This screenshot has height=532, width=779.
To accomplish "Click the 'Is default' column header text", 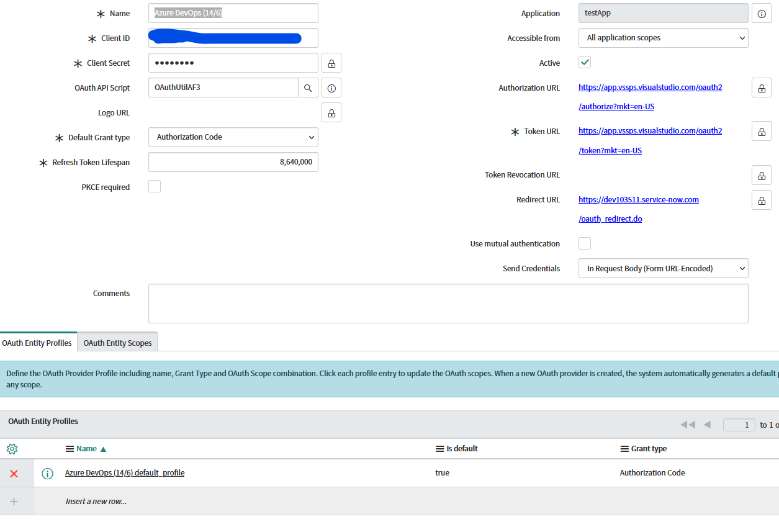I will tap(462, 448).
